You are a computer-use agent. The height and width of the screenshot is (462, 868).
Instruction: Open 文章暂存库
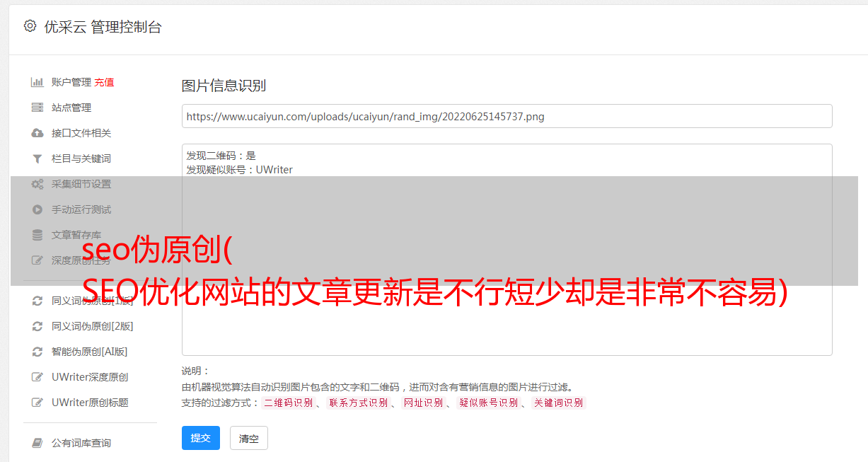point(76,235)
